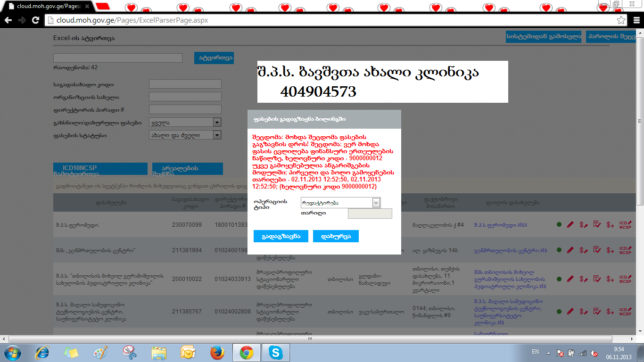Click dollar-pencil price edit icon in ჯანმრთელობის ცენტრი row
This screenshot has height=362, width=644.
pyautogui.click(x=583, y=250)
